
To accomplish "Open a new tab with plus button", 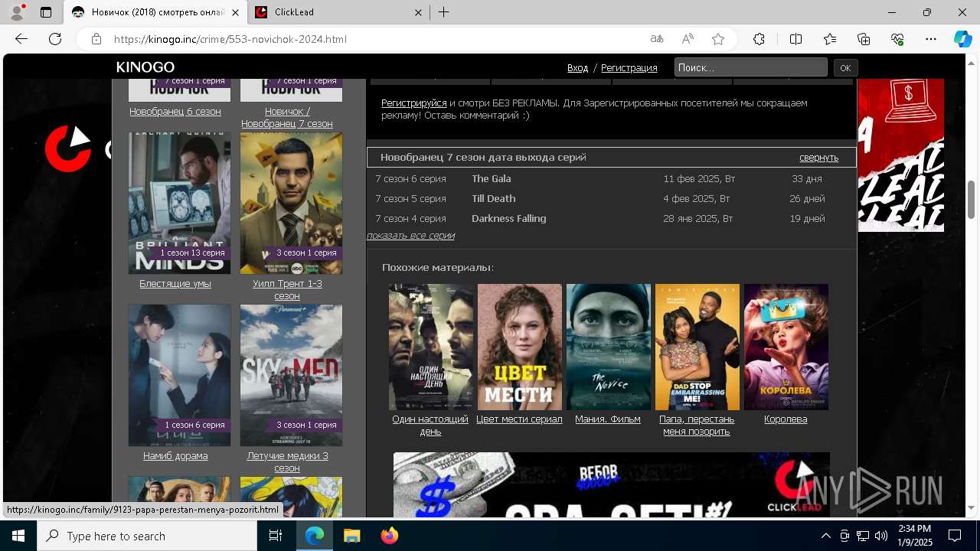I will point(444,12).
